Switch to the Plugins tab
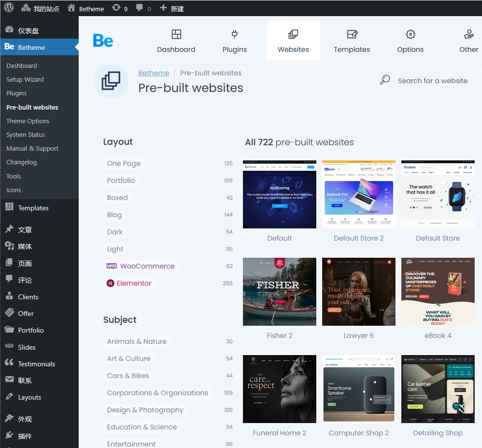Viewport: 482px width, 448px height. [235, 41]
